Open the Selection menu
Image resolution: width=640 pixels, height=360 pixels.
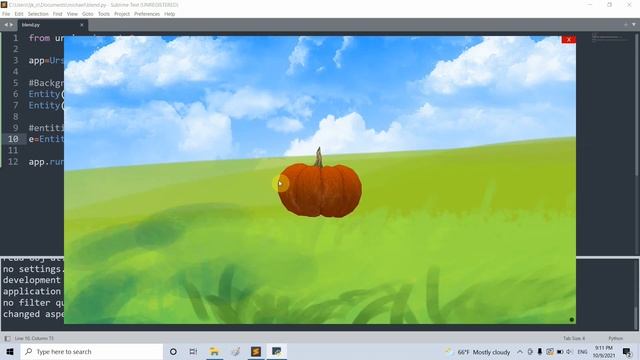(x=38, y=14)
